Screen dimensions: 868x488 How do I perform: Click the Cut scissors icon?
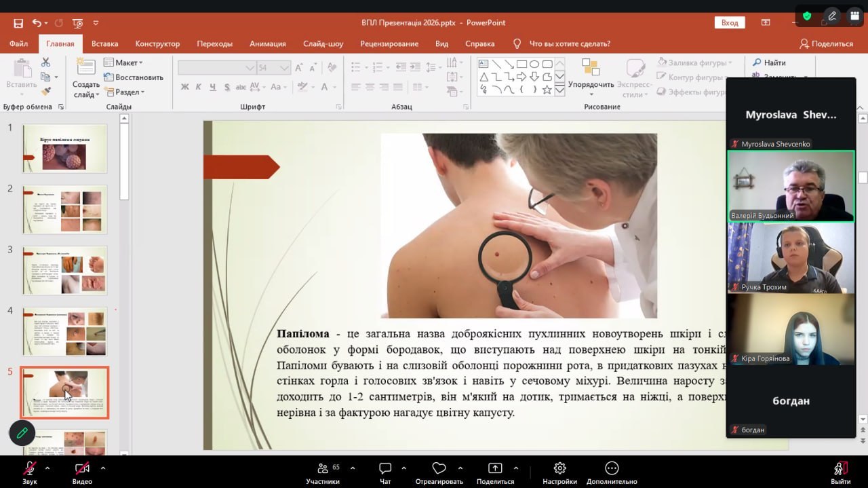(45, 62)
